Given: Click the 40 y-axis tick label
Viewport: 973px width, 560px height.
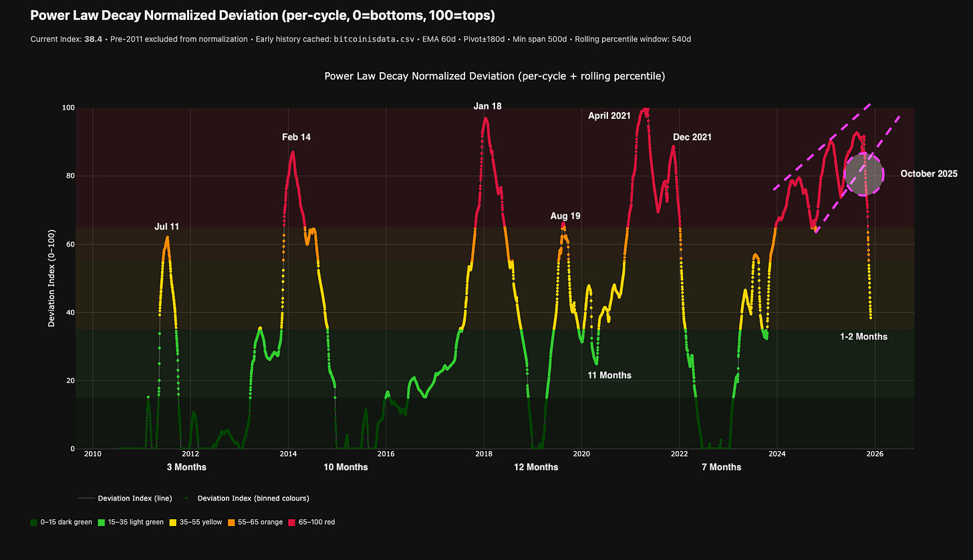Looking at the screenshot, I should [69, 313].
